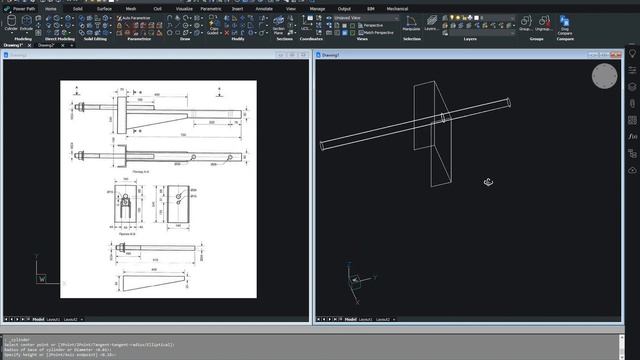This screenshot has height=360, width=640.
Task: Click in the command line input area
Action: 310,347
